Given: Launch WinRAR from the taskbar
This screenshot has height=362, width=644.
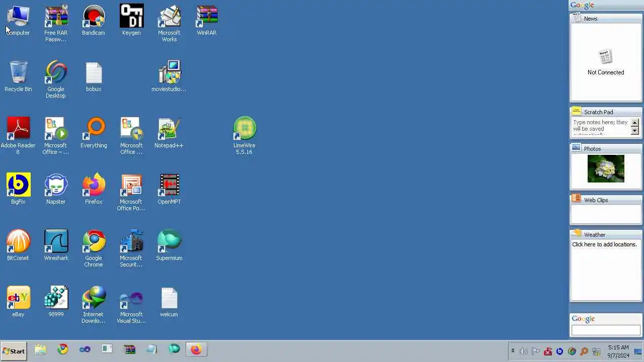Looking at the screenshot, I should click(129, 349).
